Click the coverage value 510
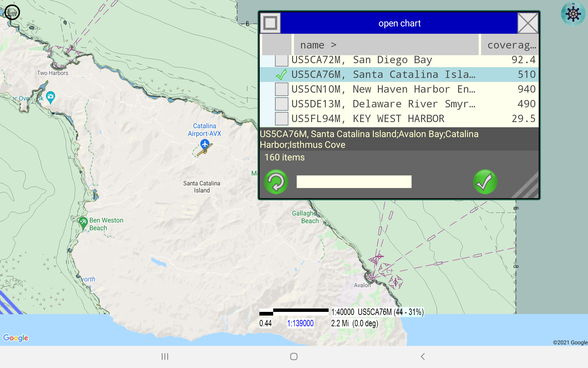Screen dimensions: 588x368 click(526, 75)
